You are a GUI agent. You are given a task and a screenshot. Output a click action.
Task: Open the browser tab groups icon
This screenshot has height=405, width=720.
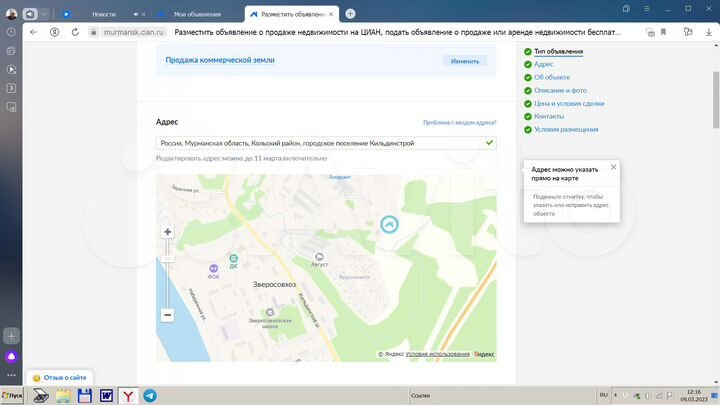626,9
